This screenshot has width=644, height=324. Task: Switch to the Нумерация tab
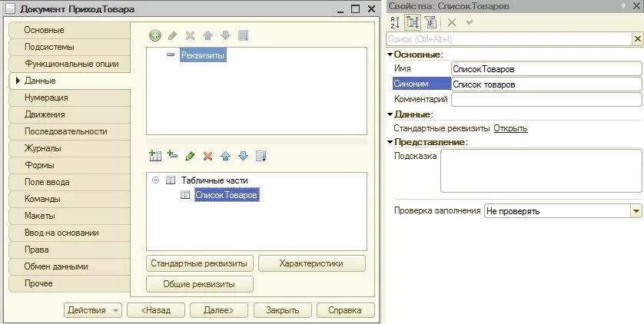pos(69,98)
